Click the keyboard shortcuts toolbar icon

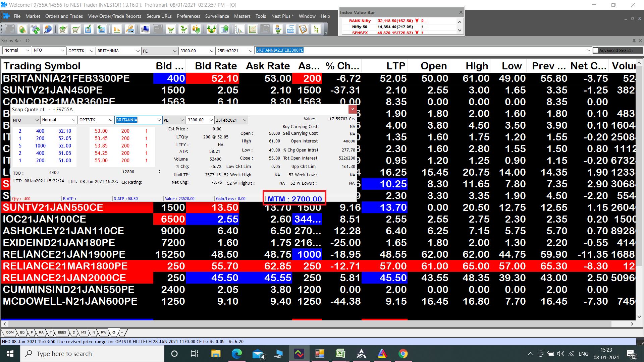tap(291, 29)
